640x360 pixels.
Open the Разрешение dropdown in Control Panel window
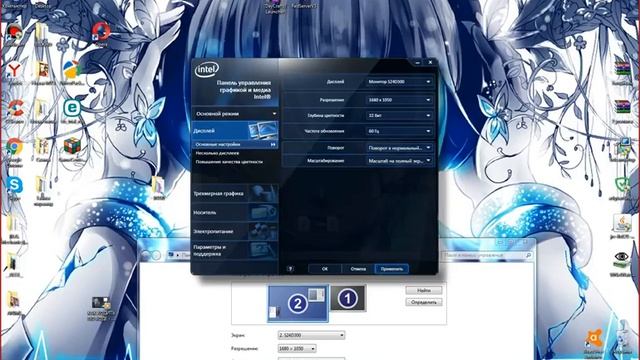click(297, 349)
